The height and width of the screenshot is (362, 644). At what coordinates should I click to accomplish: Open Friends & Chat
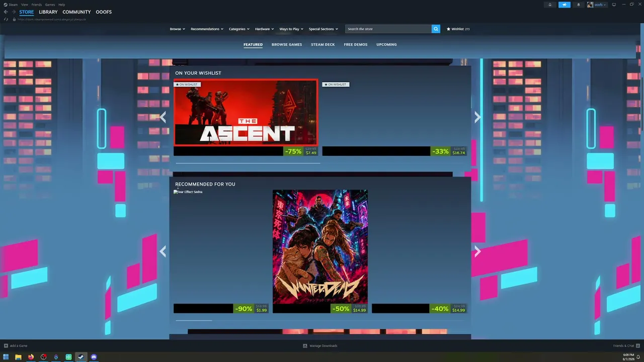click(x=623, y=346)
